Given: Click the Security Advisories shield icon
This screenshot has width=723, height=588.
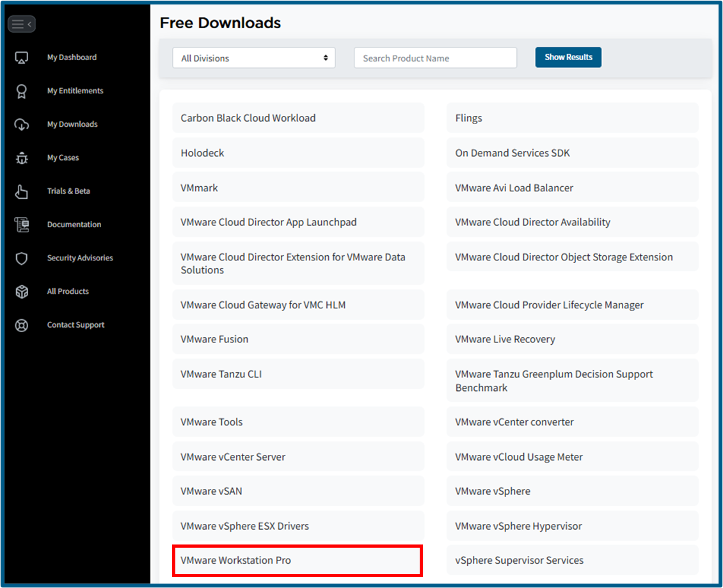Looking at the screenshot, I should pos(22,258).
